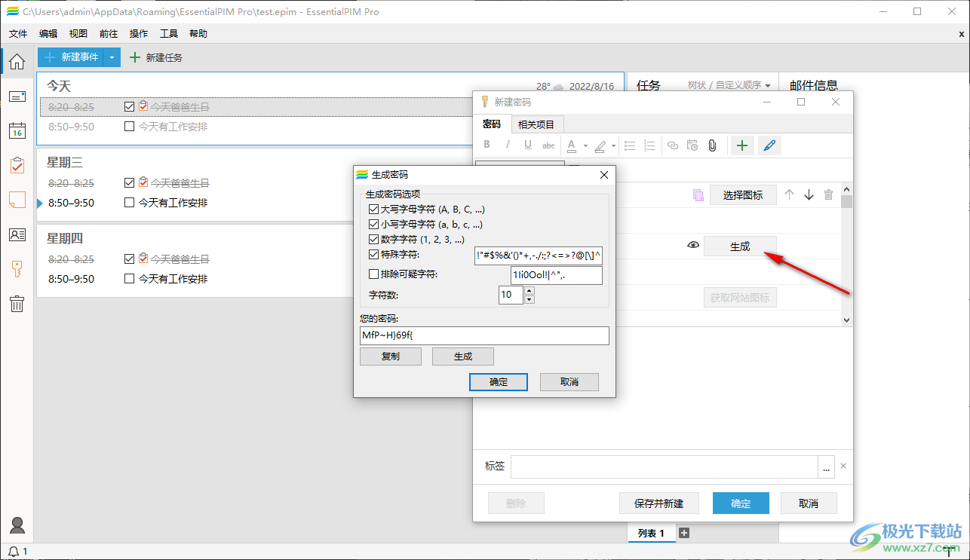Click 选择图标 button
The width and height of the screenshot is (970, 560).
743,195
